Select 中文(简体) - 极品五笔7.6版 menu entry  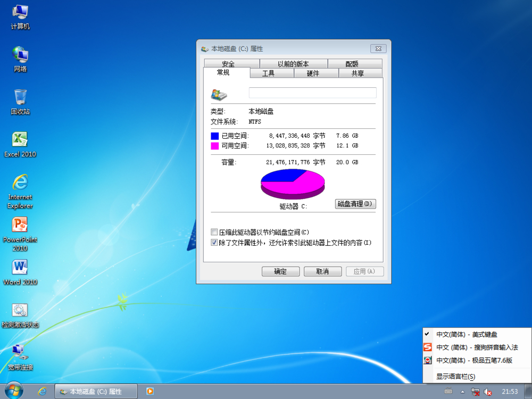click(477, 360)
